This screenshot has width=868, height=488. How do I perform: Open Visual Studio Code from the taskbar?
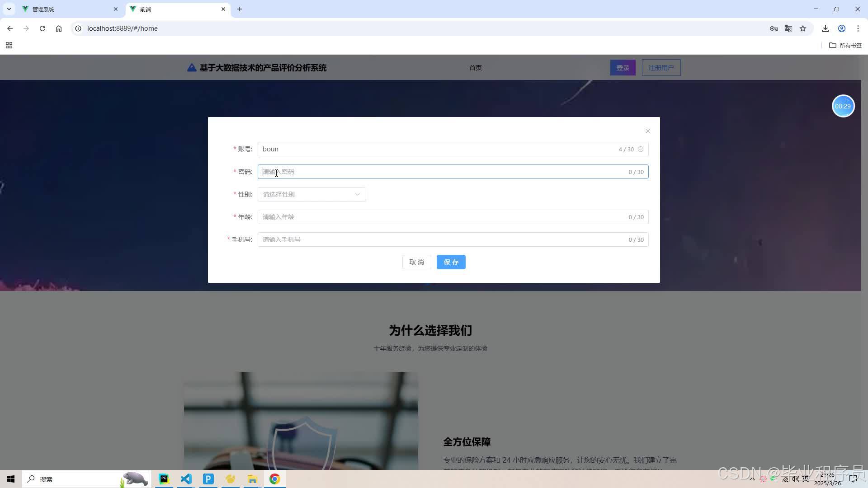[x=186, y=479]
